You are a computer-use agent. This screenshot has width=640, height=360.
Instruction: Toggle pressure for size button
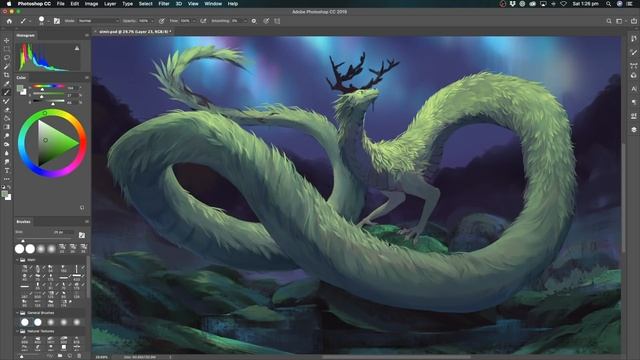click(266, 21)
